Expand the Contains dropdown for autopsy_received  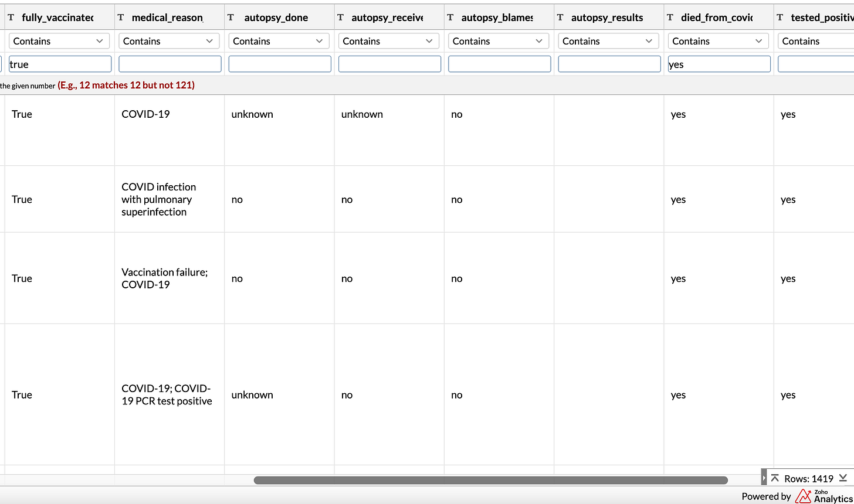point(389,41)
